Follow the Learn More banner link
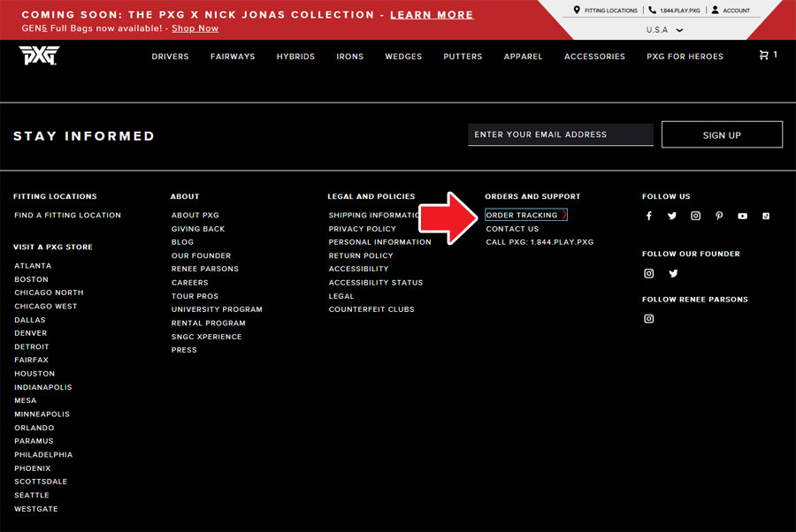Image resolution: width=796 pixels, height=532 pixels. tap(432, 15)
